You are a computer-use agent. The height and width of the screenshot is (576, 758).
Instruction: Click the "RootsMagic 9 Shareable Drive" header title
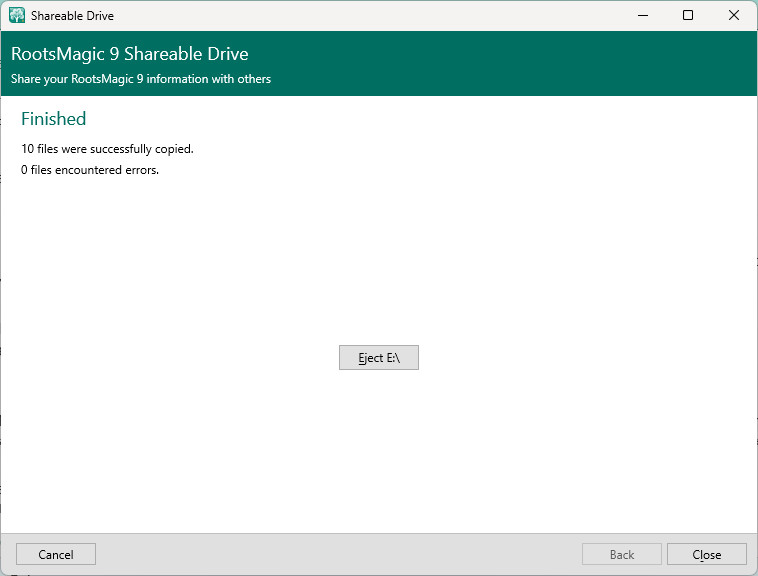click(x=129, y=54)
